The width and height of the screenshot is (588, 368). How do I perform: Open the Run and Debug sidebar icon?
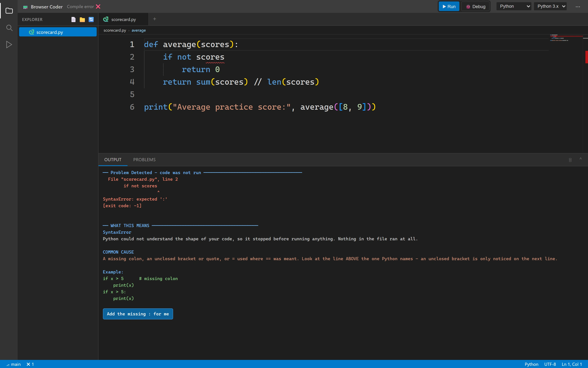pyautogui.click(x=9, y=45)
